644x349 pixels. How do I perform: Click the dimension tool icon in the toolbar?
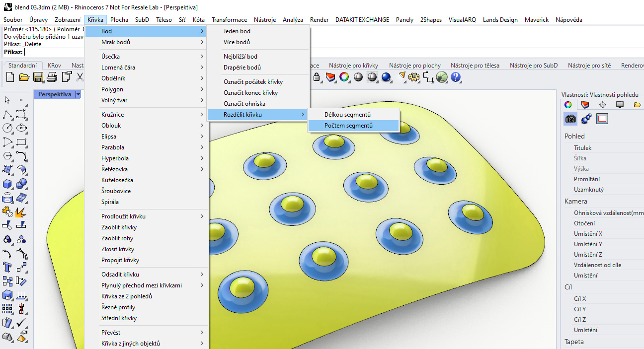(x=428, y=77)
